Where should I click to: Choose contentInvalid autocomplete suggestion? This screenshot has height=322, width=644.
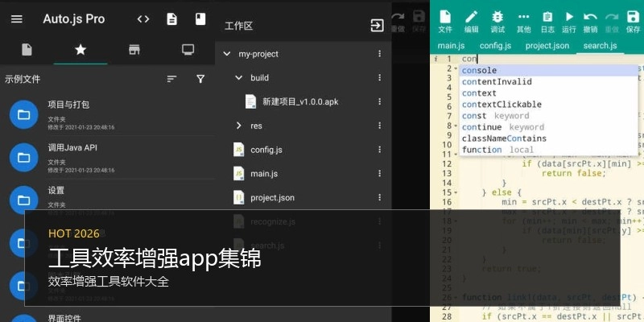point(548,82)
